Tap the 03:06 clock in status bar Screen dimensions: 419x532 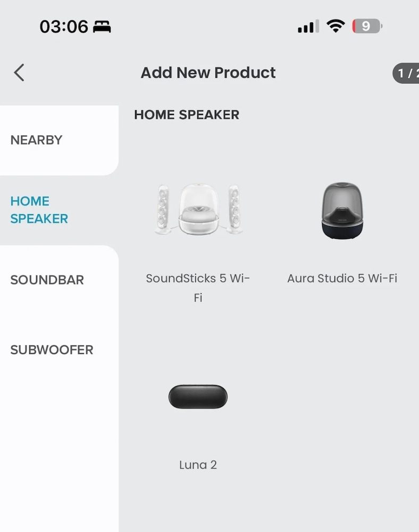tap(64, 27)
